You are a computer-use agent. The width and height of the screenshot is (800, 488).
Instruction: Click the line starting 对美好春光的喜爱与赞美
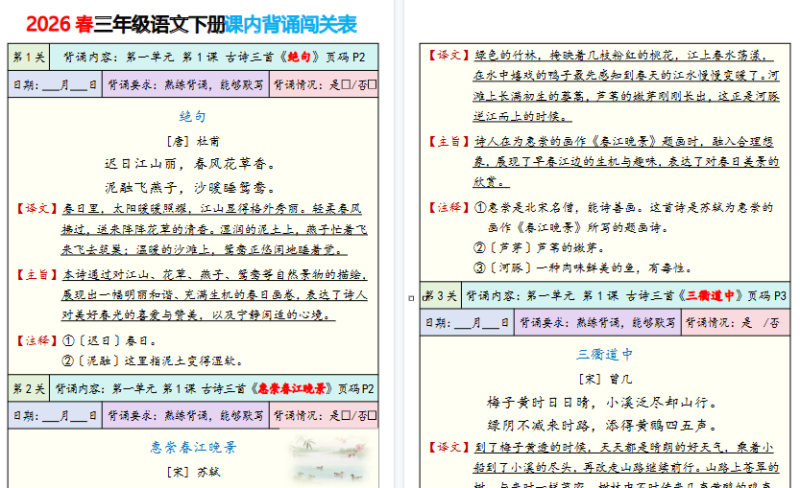[x=198, y=315]
